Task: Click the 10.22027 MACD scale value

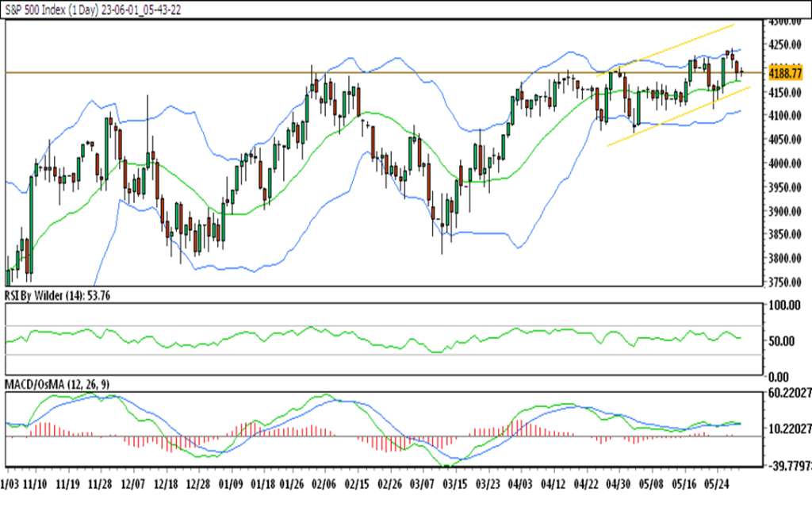Action: pos(791,429)
